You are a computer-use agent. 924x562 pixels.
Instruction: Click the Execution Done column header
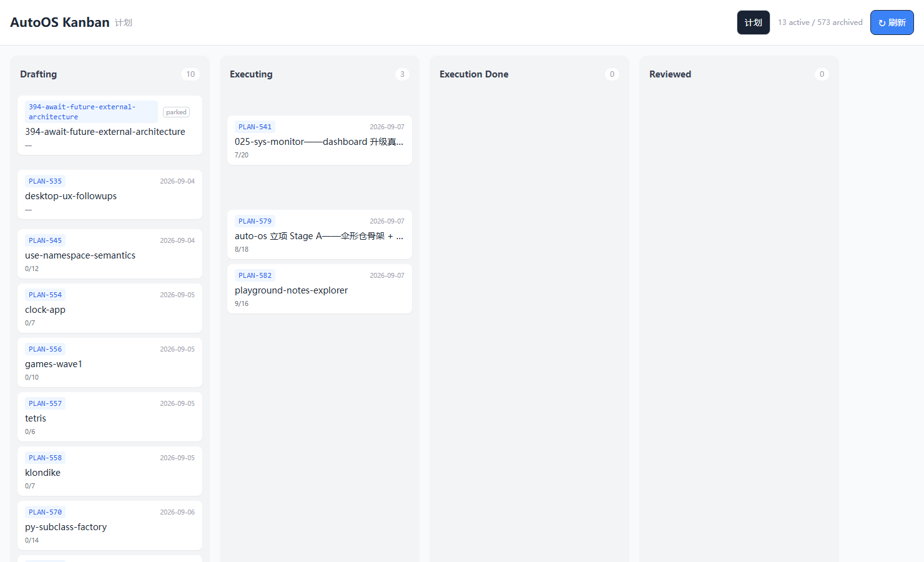tap(474, 74)
